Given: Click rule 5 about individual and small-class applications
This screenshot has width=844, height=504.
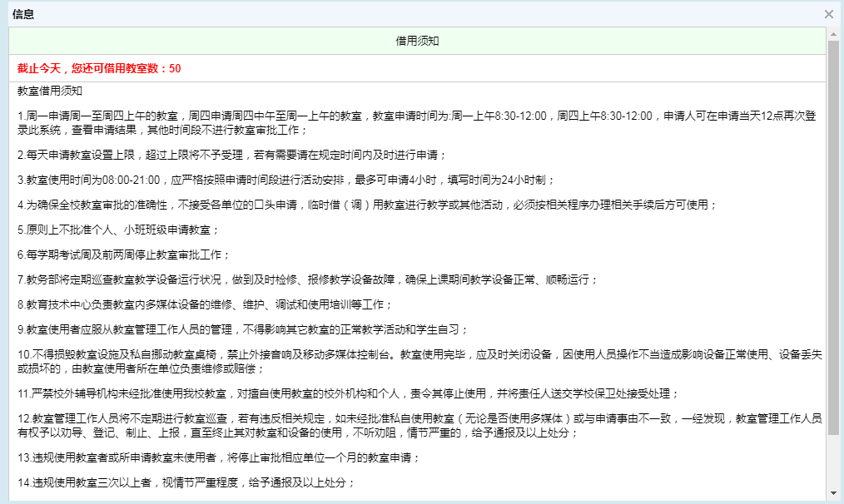Looking at the screenshot, I should coord(118,230).
